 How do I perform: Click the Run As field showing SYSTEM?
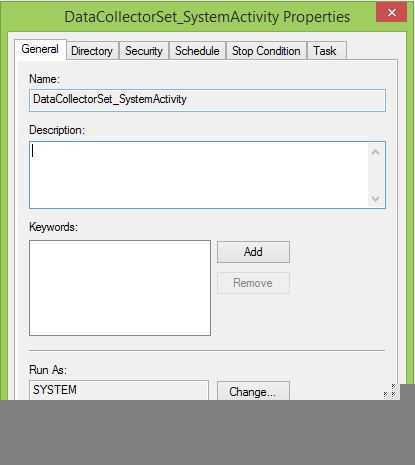[119, 390]
